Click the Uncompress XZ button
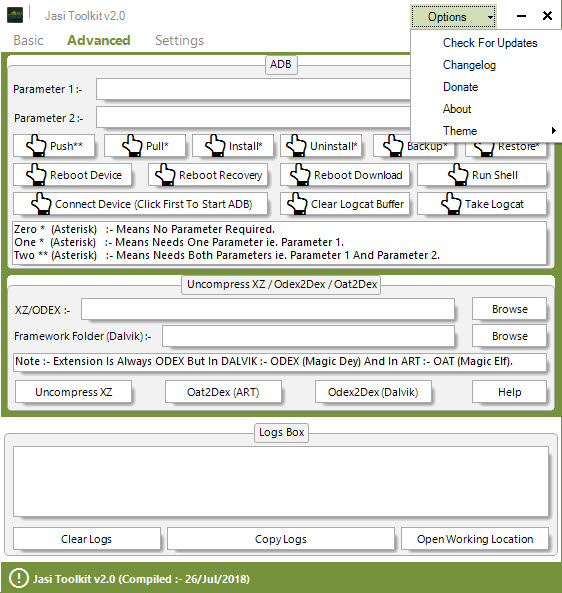Viewport: 562px width, 593px height. pos(73,392)
